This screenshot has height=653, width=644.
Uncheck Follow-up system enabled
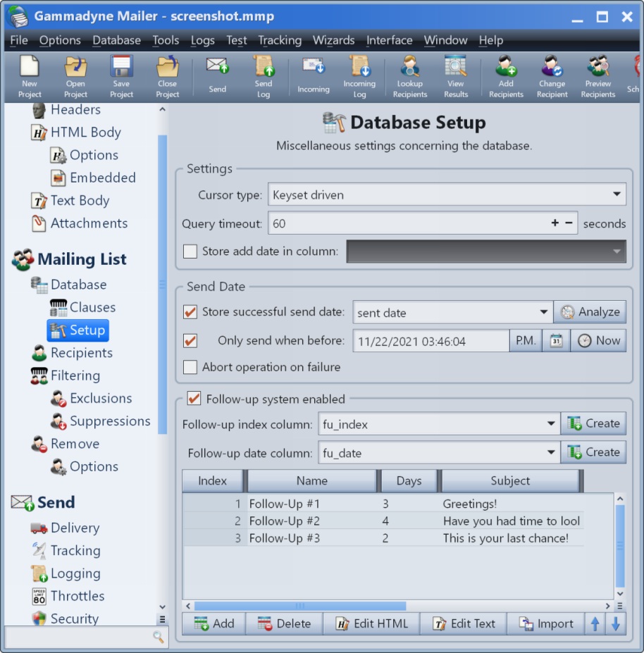point(194,399)
